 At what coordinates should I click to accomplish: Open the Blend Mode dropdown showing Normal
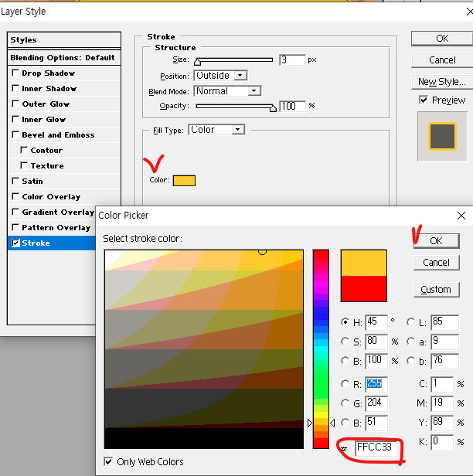tap(227, 91)
